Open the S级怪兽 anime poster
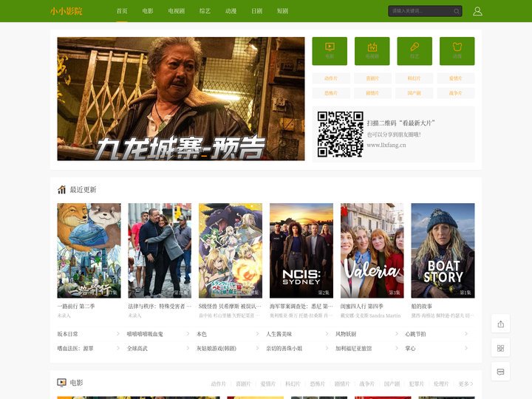 231,250
